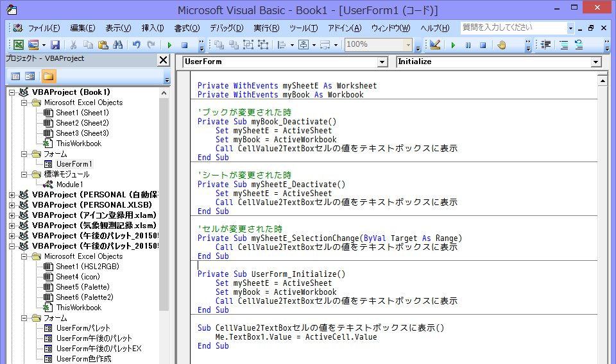Open sizing options dropdown arrow
The height and width of the screenshot is (364, 616).
pos(336,45)
